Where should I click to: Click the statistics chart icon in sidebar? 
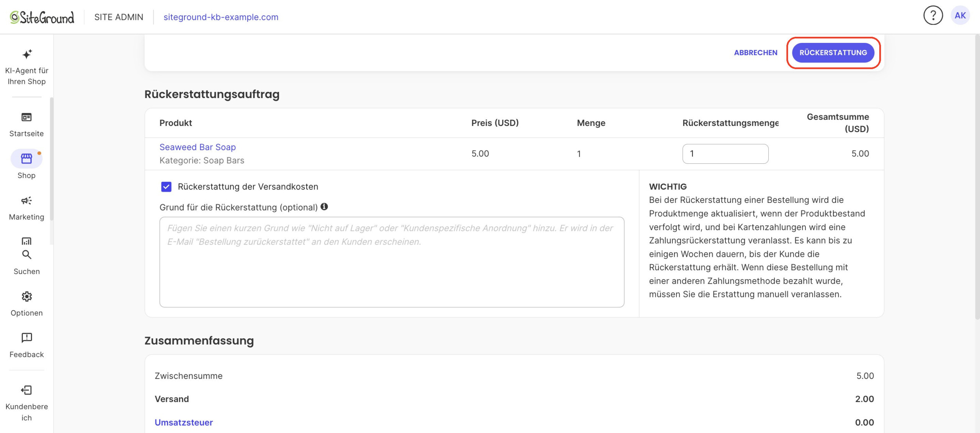(x=26, y=241)
